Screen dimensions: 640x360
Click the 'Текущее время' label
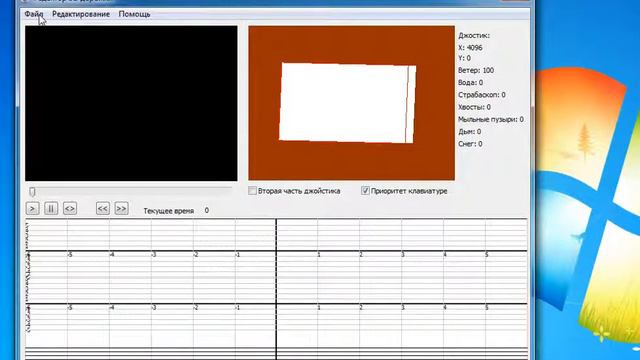click(169, 211)
